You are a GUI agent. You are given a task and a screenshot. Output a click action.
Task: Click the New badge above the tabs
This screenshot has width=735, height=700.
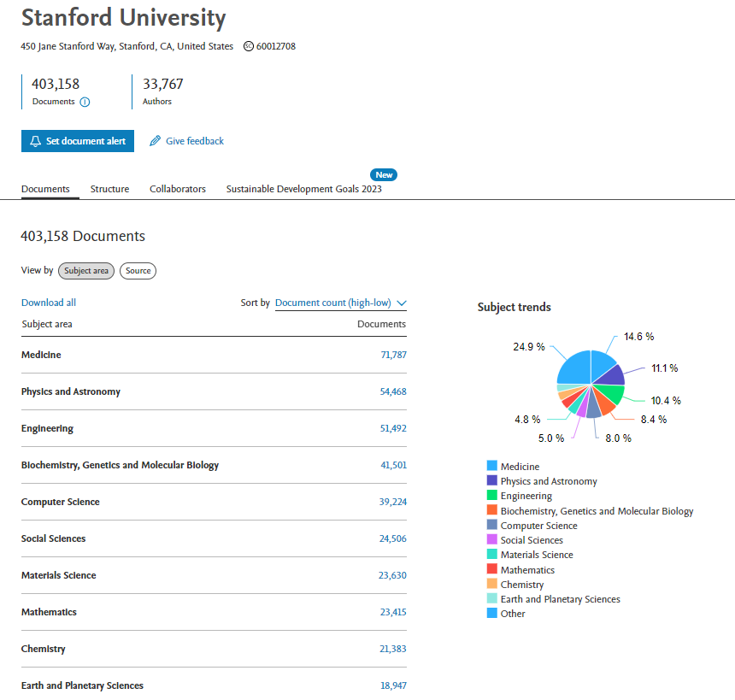[x=384, y=175]
